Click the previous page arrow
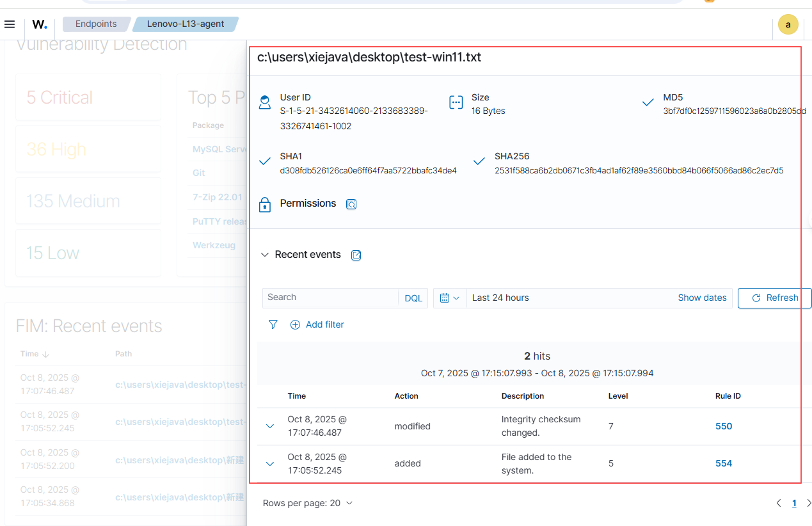Screen dimensions: 812x526 click(779, 504)
